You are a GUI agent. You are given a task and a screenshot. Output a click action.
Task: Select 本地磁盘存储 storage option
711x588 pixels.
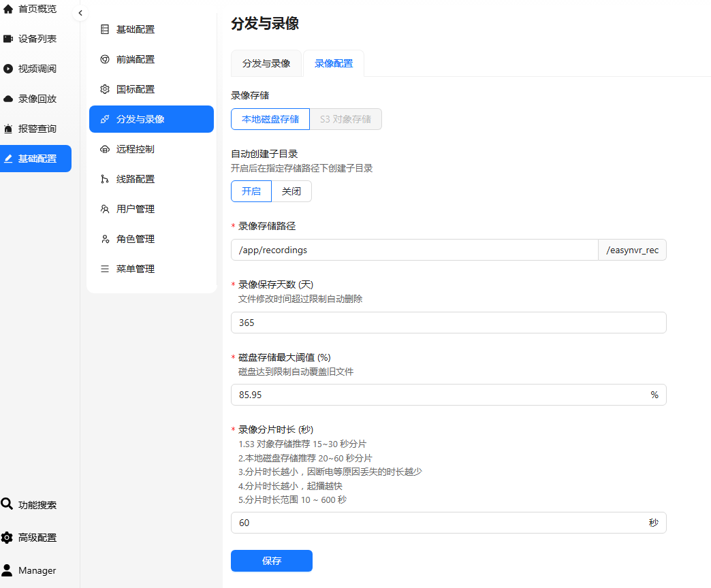[x=270, y=119]
